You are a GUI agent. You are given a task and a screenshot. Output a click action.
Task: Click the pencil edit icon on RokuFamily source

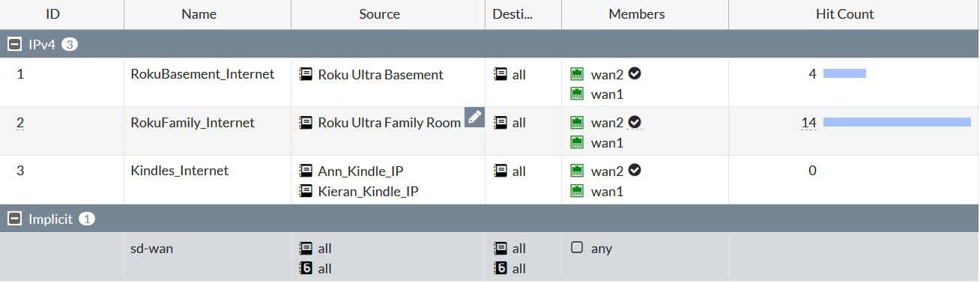click(474, 117)
